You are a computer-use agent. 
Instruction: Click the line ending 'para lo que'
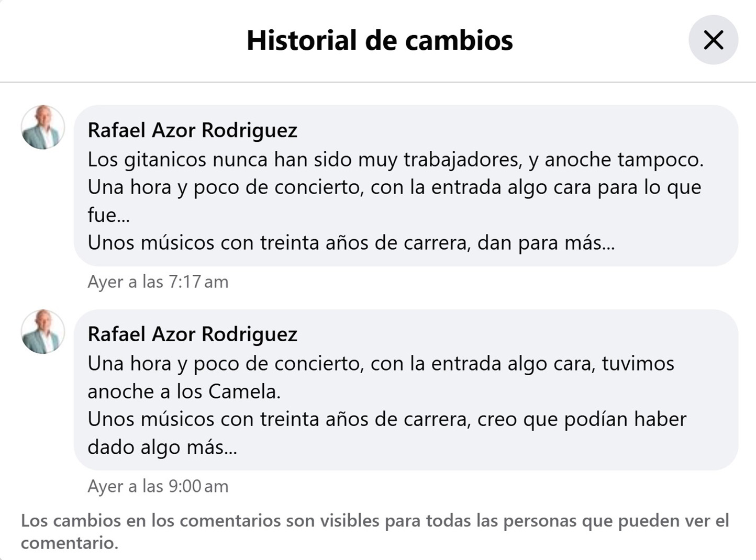coord(394,187)
